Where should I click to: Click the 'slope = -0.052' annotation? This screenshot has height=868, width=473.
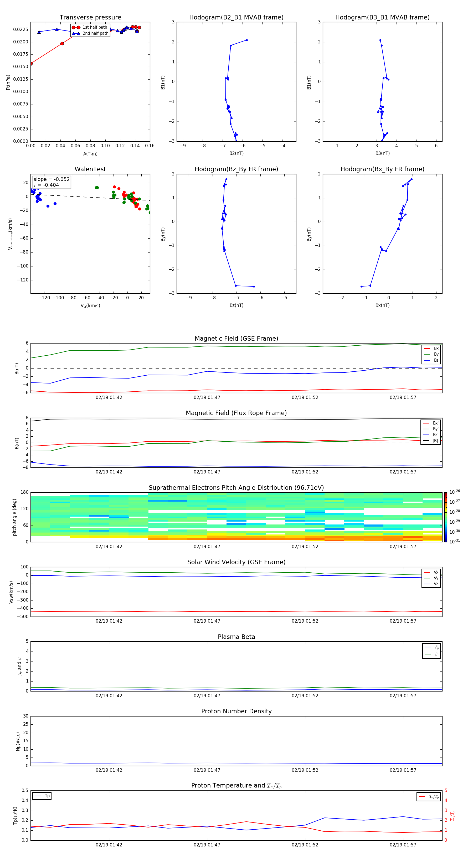(52, 179)
